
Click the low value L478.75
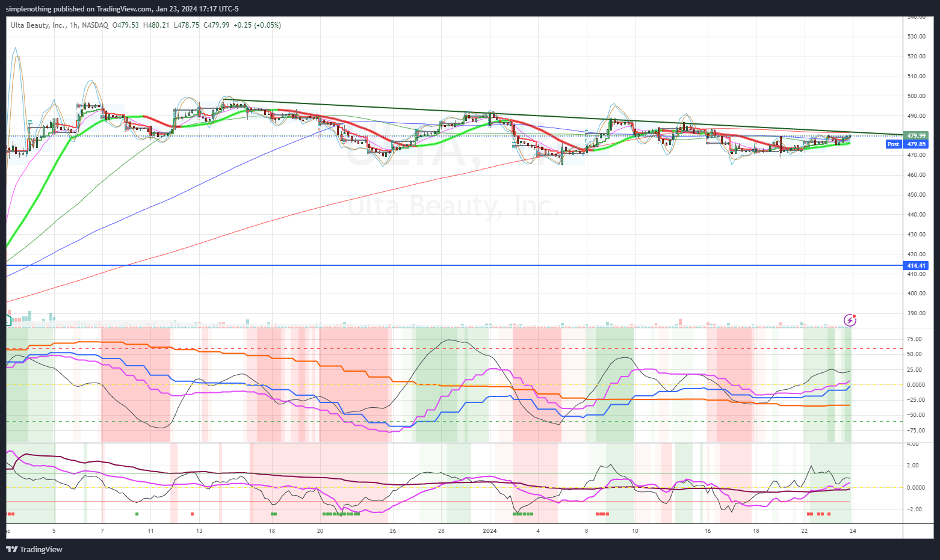[186, 25]
